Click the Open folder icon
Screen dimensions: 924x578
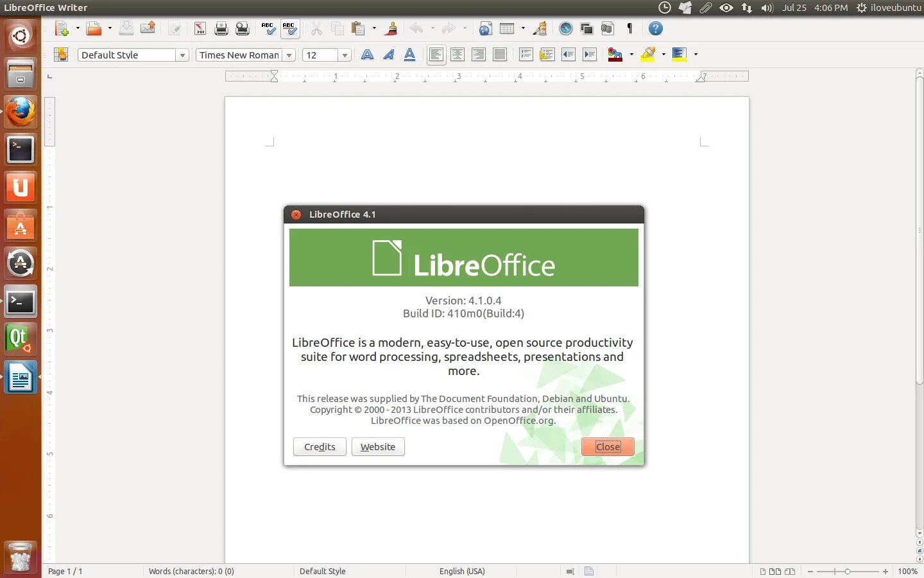[94, 28]
